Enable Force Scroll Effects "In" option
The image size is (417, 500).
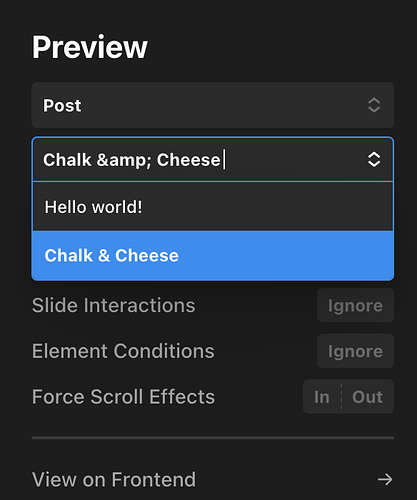(322, 397)
